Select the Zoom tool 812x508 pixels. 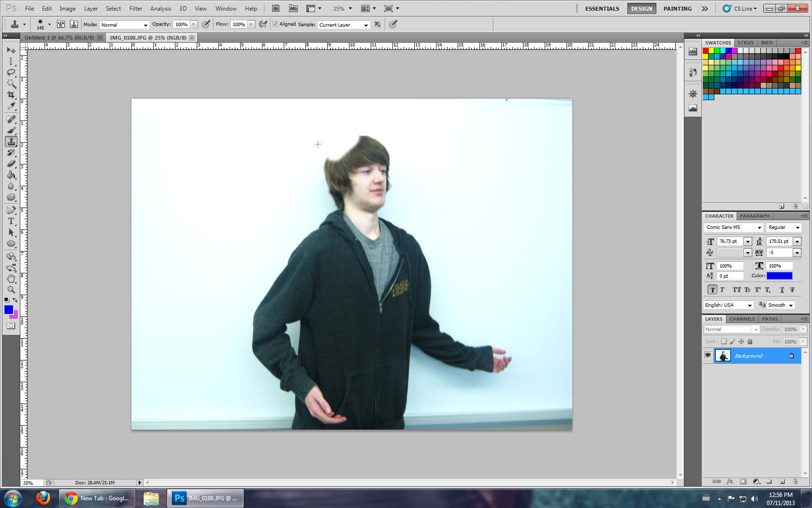click(11, 290)
